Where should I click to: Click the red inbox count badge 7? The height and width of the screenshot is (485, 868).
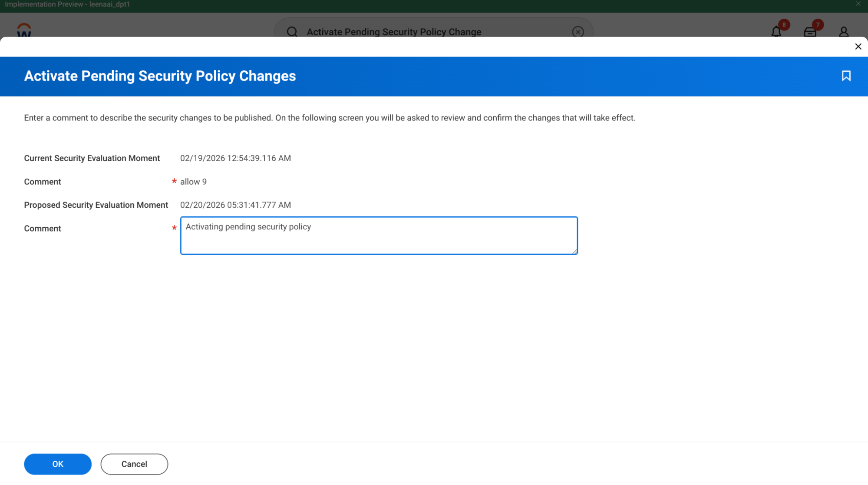817,25
